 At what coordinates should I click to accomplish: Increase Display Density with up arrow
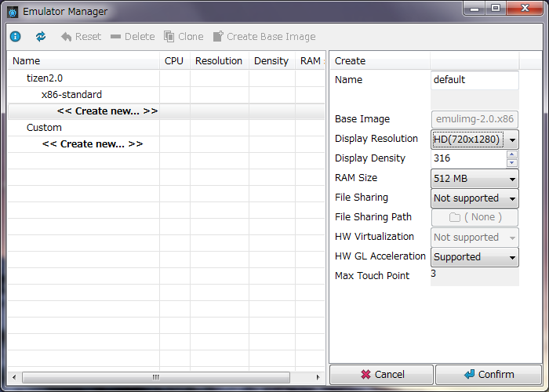(512, 154)
